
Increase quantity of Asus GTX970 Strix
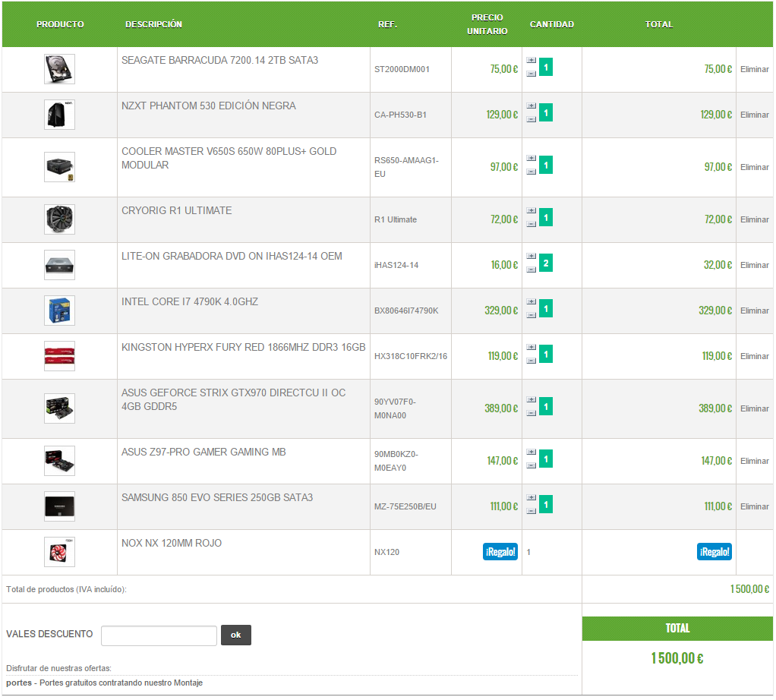click(531, 399)
